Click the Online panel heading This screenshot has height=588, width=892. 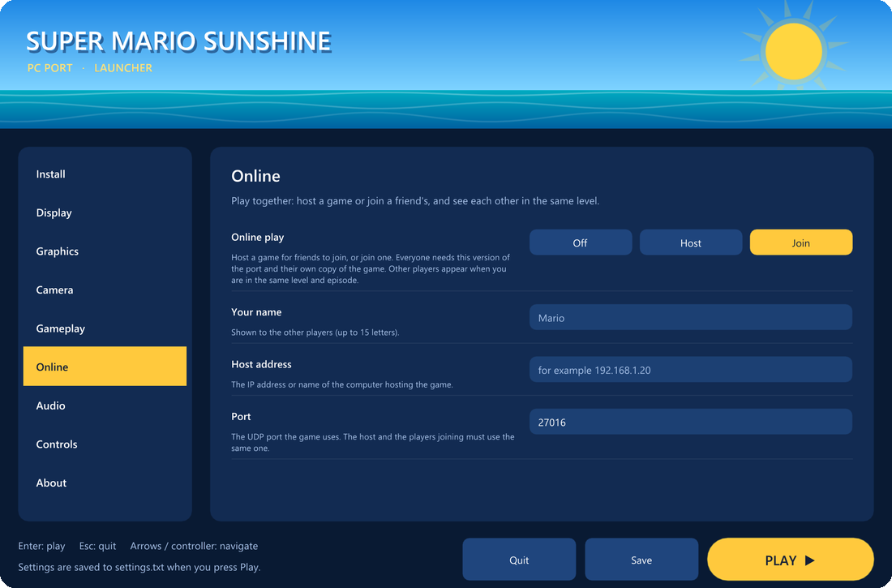tap(255, 176)
